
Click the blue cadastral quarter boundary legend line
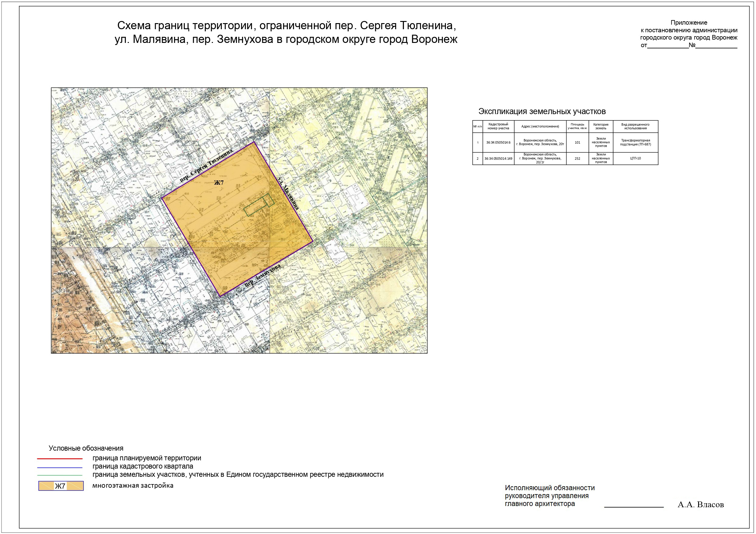(60, 468)
